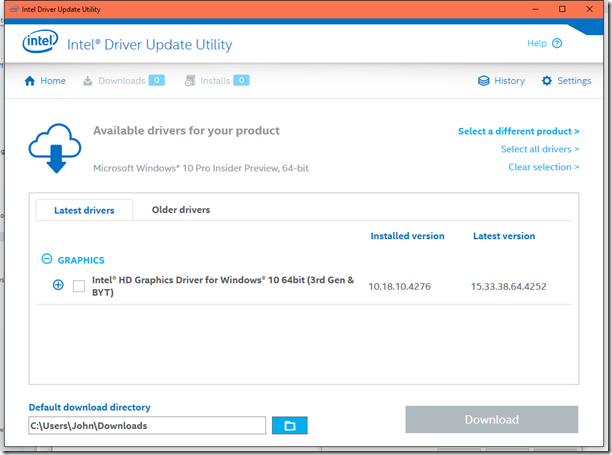Viewport: 612px width, 455px height.
Task: Click the Latest version column header
Action: (x=504, y=236)
